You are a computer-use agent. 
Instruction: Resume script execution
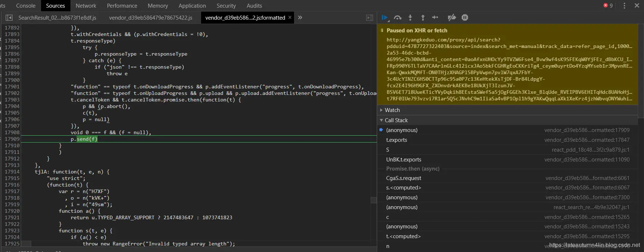(385, 17)
